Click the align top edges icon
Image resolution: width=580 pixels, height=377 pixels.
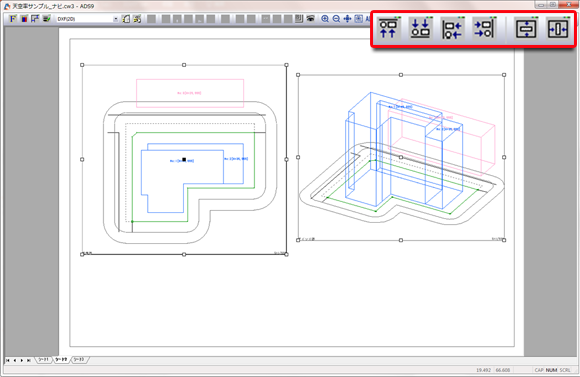click(388, 28)
